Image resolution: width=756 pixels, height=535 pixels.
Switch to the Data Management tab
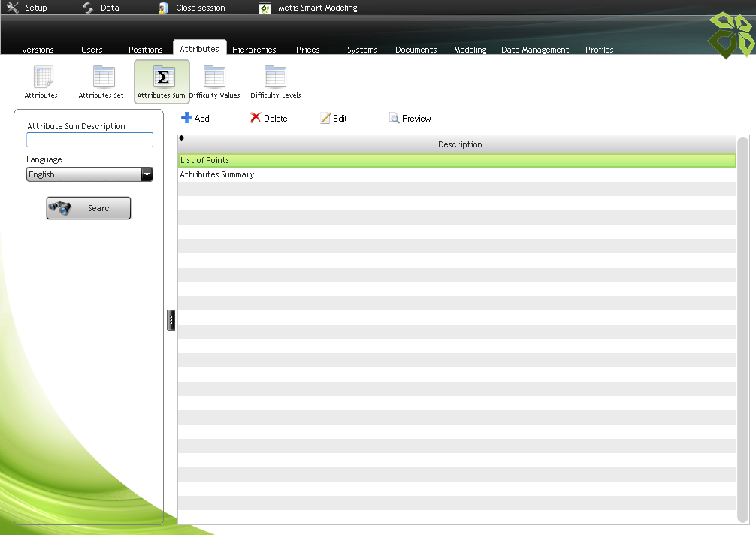point(534,50)
